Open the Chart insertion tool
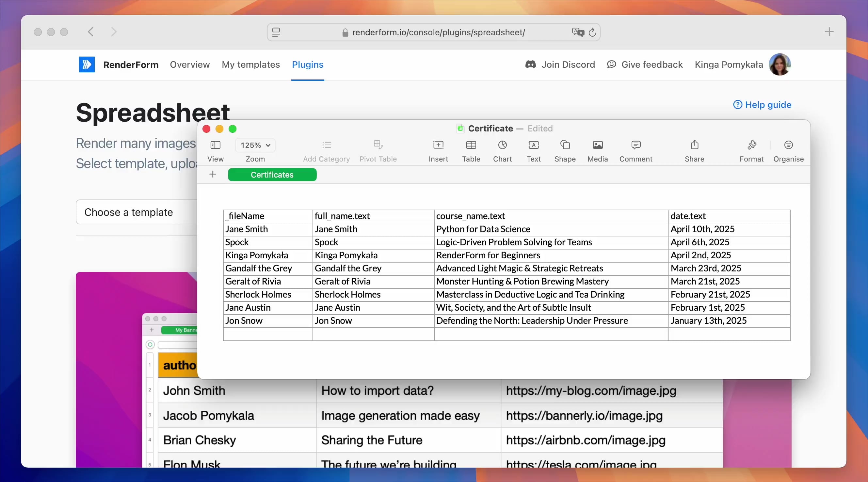 click(x=502, y=146)
